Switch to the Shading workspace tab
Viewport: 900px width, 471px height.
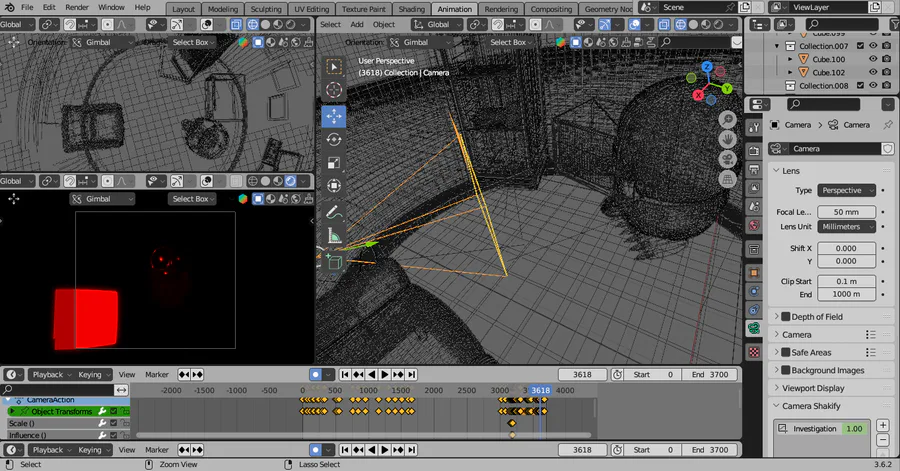click(411, 9)
